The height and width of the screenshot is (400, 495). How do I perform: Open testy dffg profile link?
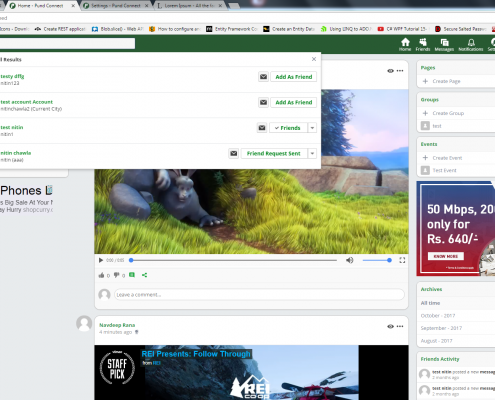pos(12,76)
